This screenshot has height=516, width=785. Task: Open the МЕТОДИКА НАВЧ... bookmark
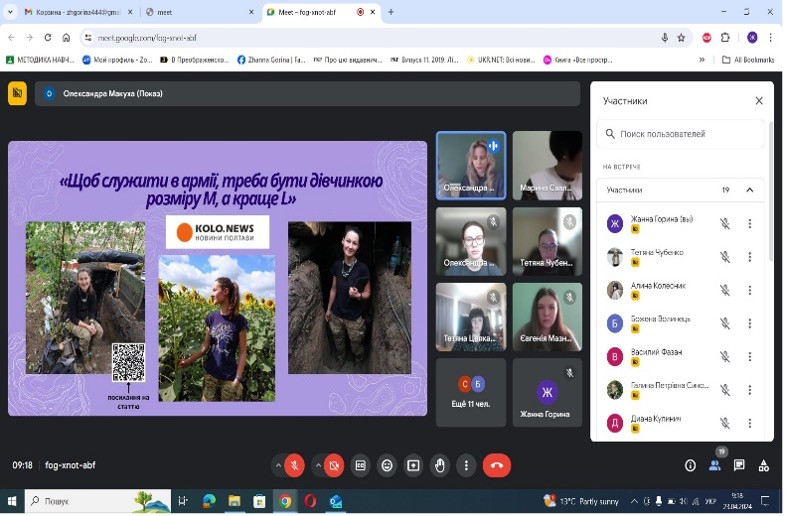point(40,60)
